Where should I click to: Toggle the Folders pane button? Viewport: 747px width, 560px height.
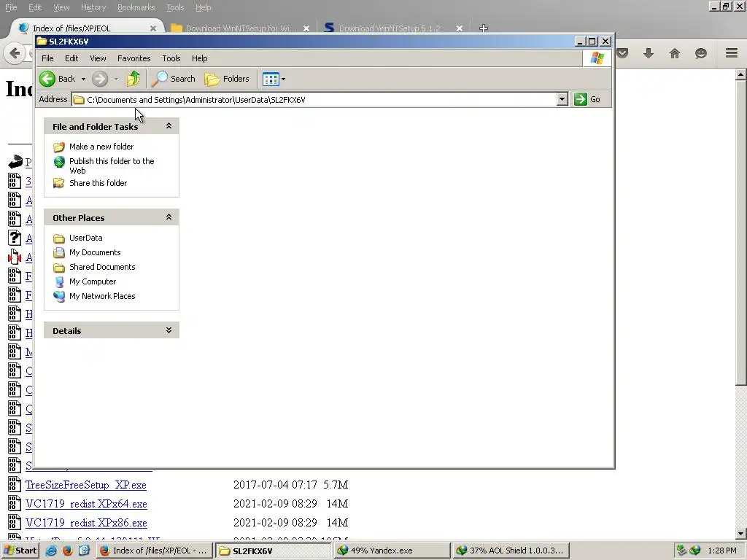(227, 79)
